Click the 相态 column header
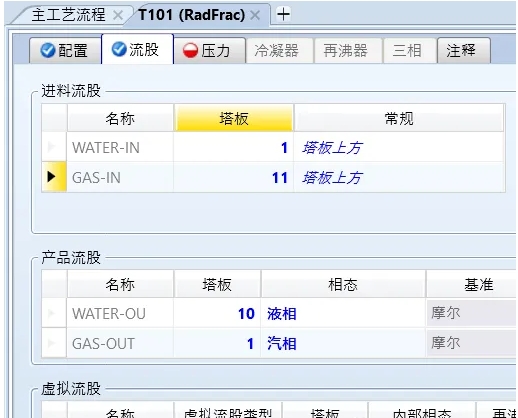Screen dimensions: 518x418 point(343,284)
